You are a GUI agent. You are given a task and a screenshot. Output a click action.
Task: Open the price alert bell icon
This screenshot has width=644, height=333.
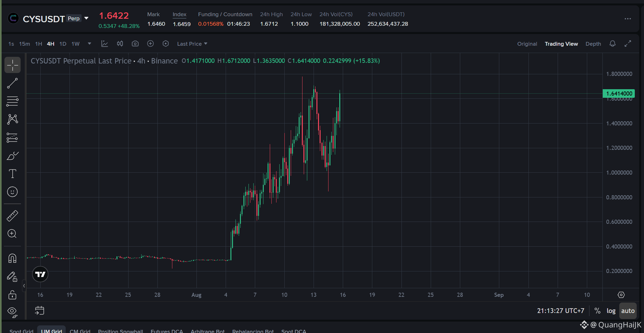613,44
